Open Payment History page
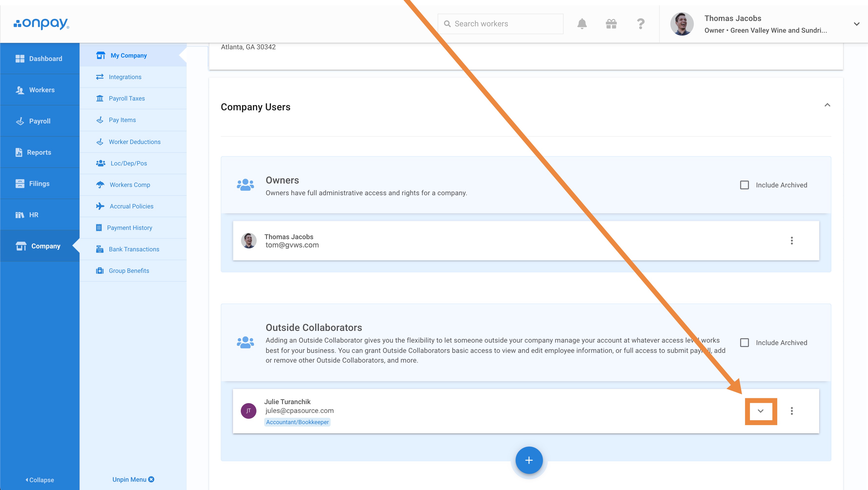 (x=133, y=228)
